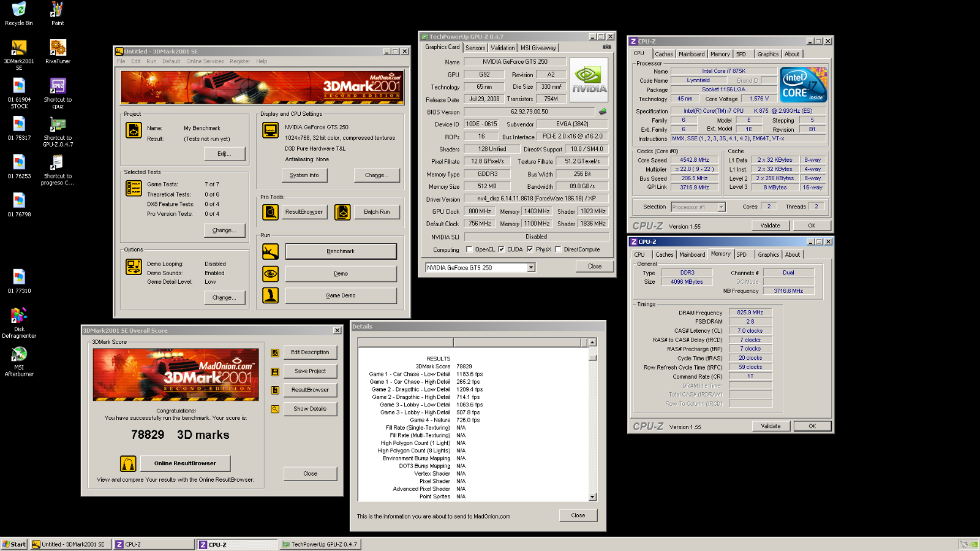
Task: Click the Online ResultBrowser button
Action: (185, 463)
